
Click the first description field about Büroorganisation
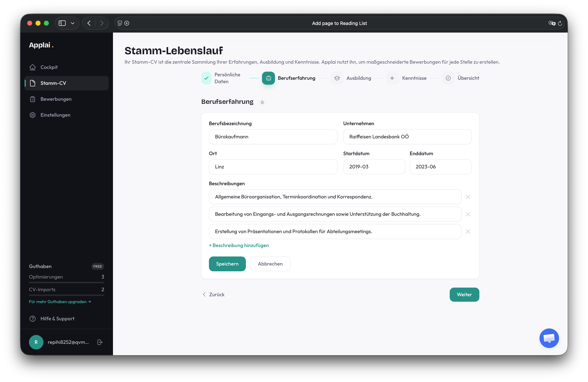335,197
